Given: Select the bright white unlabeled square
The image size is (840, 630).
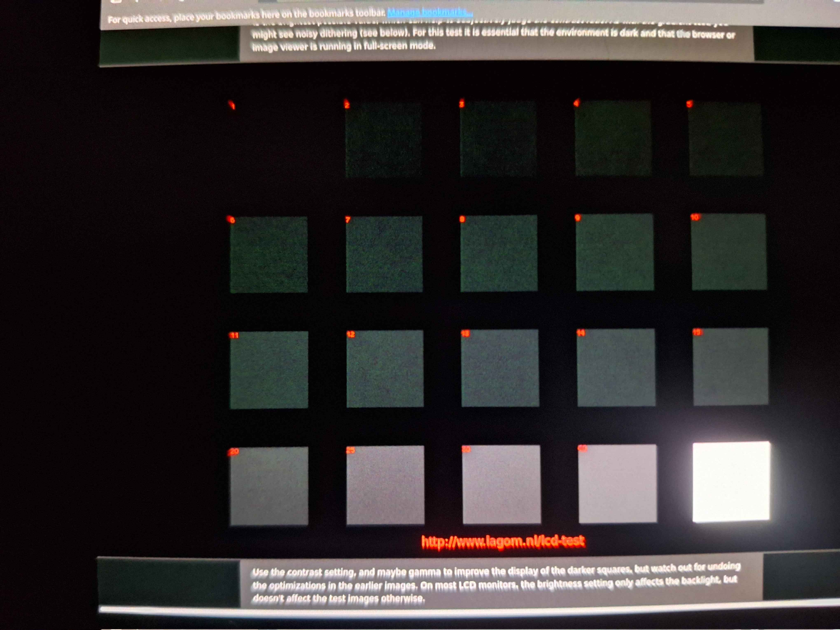Looking at the screenshot, I should tap(731, 482).
